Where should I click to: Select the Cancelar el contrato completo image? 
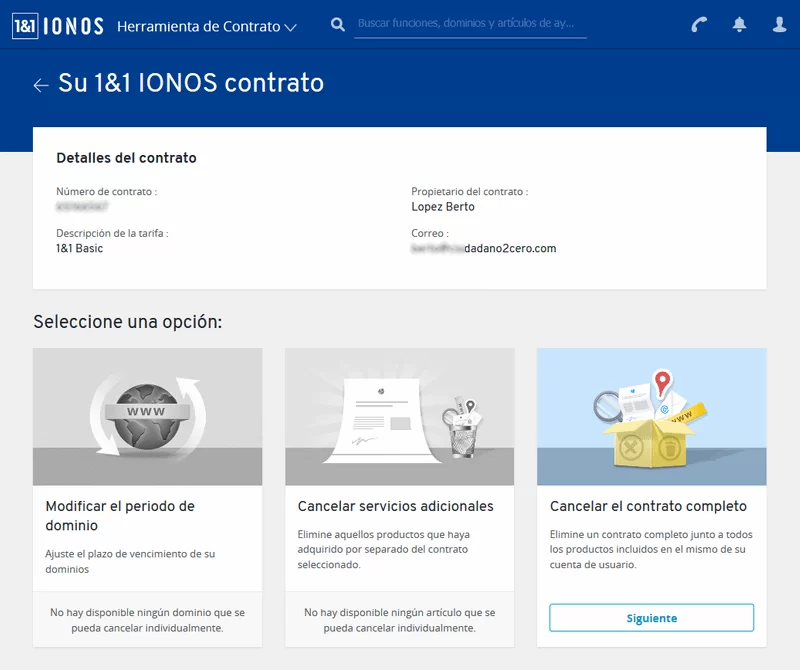click(x=652, y=416)
